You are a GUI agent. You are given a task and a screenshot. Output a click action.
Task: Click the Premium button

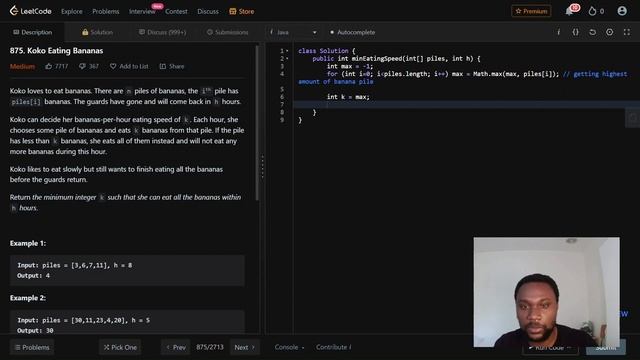[x=531, y=11]
